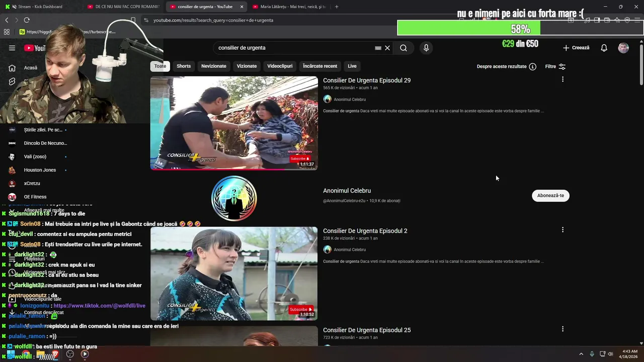The width and height of the screenshot is (644, 362).
Task: Select the Vizionate filter chip
Action: pyautogui.click(x=247, y=66)
